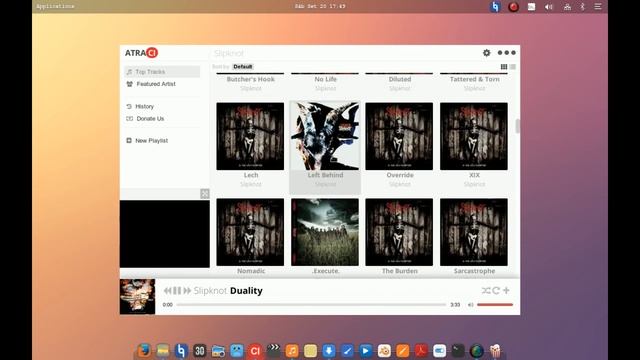Open the clapperboard video app in dock
Image resolution: width=640 pixels, height=360 pixels.
[273, 351]
